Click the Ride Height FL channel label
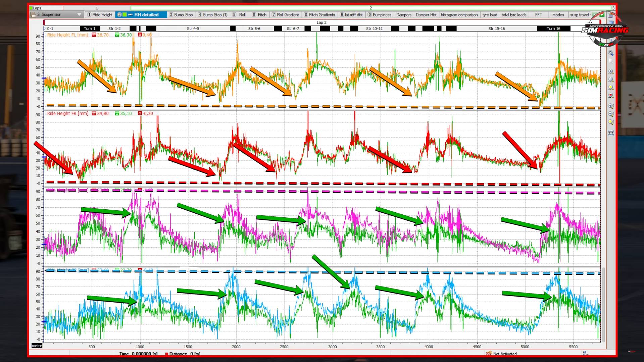Screen dimensions: 644x362 click(x=67, y=35)
